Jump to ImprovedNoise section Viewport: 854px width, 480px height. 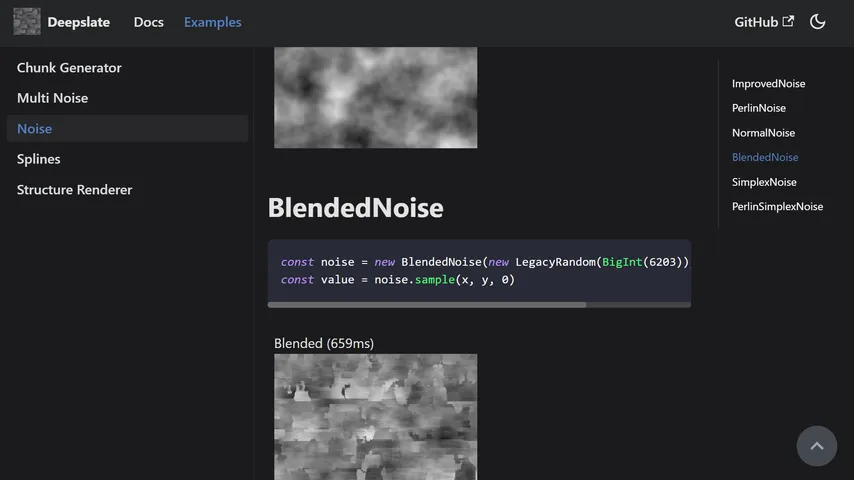(x=768, y=84)
